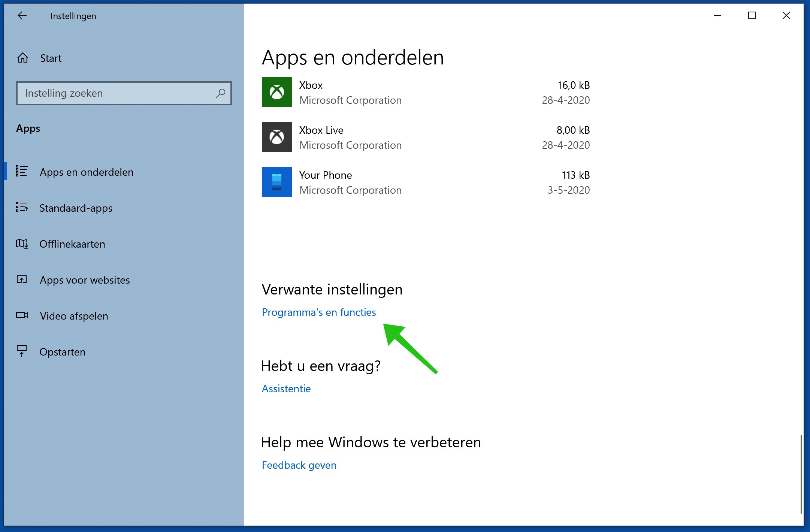Click the Apps section header in sidebar
Viewport: 810px width, 532px height.
coord(28,129)
